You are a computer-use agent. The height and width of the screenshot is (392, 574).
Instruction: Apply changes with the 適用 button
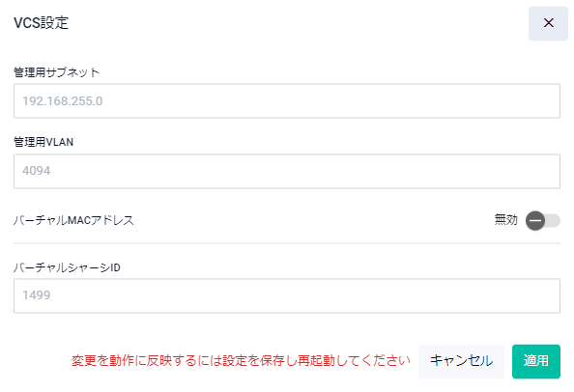536,361
